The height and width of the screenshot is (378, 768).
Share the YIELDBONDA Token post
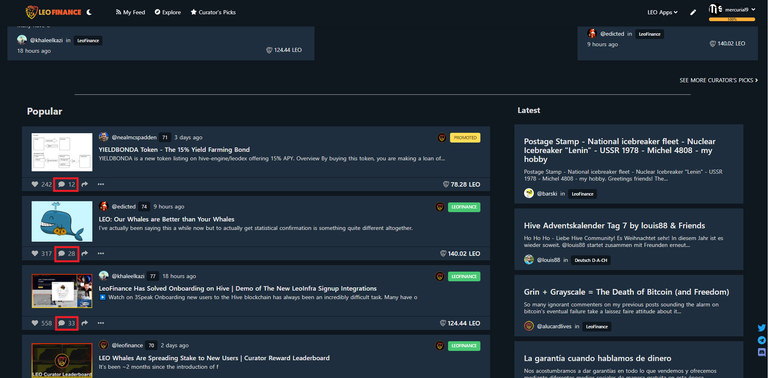tap(84, 185)
